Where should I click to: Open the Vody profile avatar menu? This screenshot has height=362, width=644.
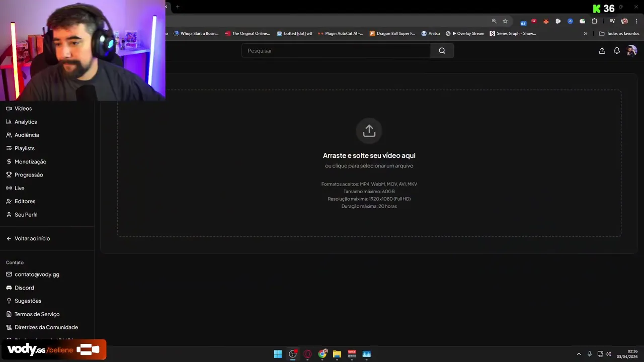(x=631, y=51)
